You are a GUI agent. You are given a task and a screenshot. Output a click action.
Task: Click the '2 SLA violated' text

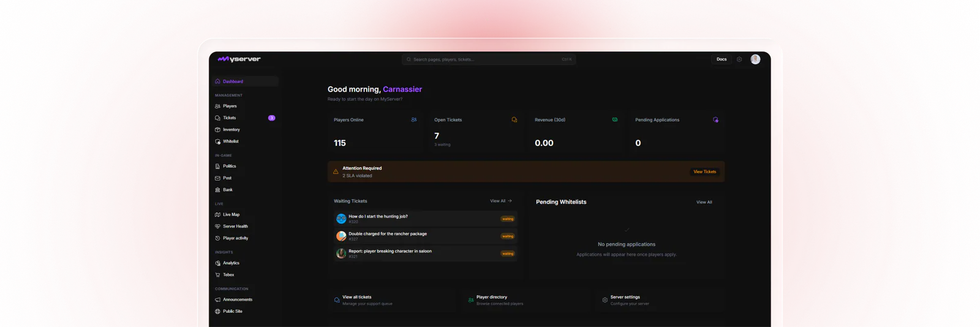[357, 176]
